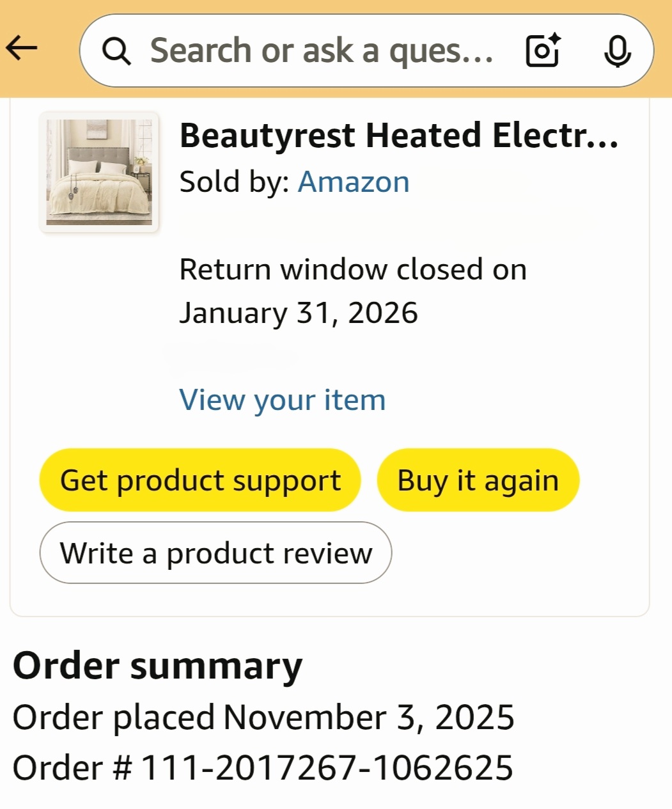Tap the January 31, 2026 date
Image resolution: width=672 pixels, height=809 pixels.
click(x=299, y=313)
